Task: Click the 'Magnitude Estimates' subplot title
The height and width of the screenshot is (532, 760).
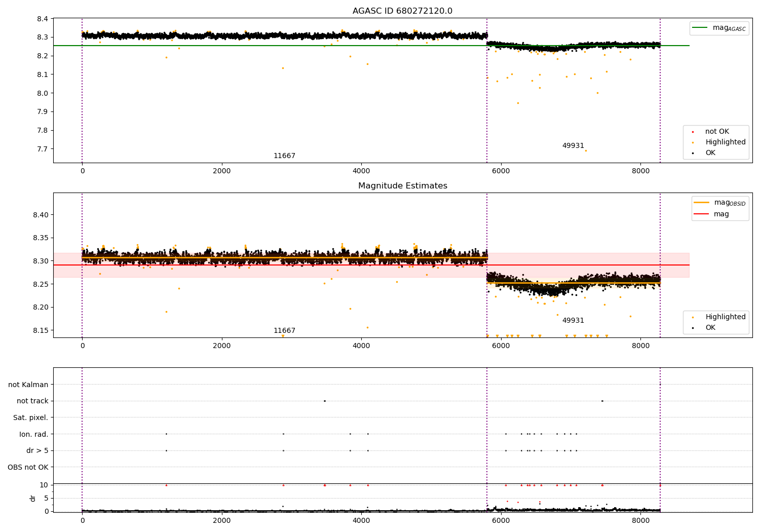Action: pyautogui.click(x=402, y=186)
